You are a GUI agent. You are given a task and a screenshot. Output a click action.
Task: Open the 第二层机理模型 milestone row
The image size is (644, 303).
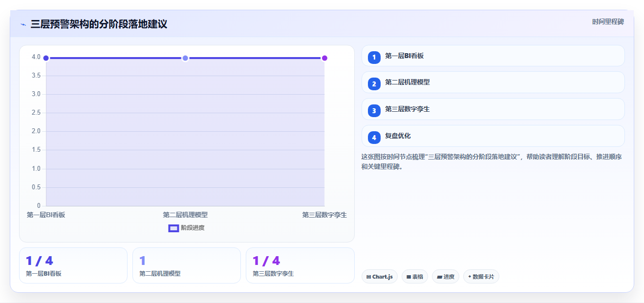point(493,82)
